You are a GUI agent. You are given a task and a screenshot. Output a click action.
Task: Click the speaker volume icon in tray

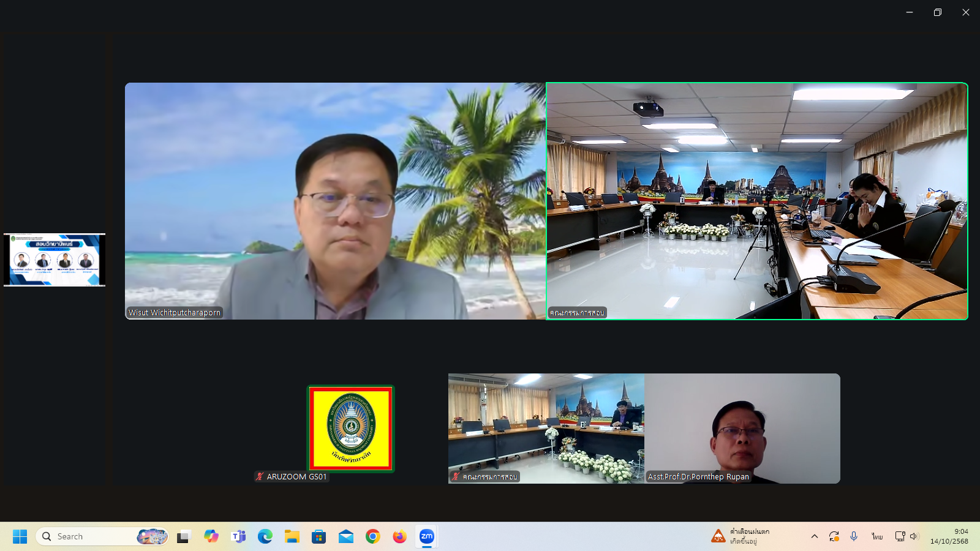(914, 536)
